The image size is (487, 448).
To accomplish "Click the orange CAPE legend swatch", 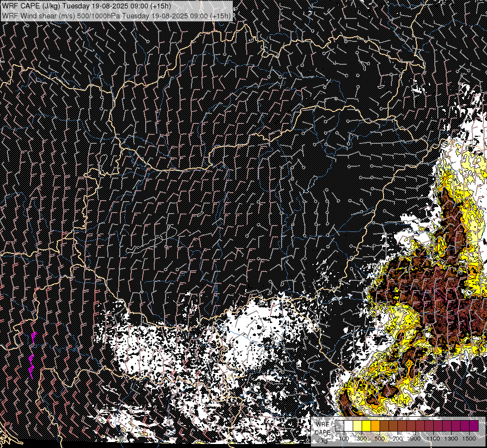I will (375, 426).
